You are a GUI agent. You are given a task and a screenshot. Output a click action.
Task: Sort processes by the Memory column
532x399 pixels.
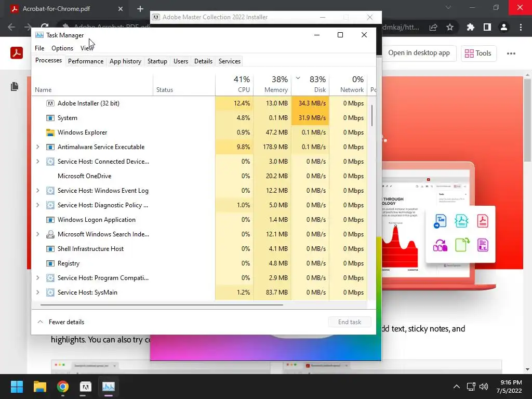click(272, 84)
